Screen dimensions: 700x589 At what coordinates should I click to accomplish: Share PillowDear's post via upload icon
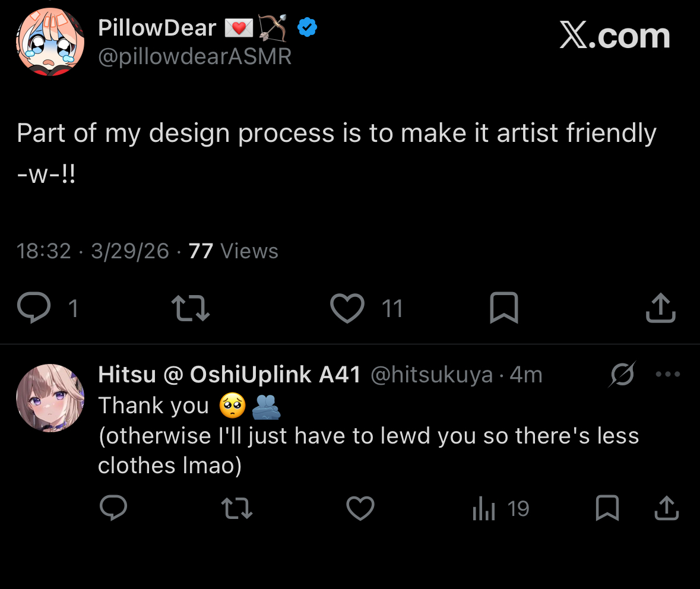pos(660,308)
